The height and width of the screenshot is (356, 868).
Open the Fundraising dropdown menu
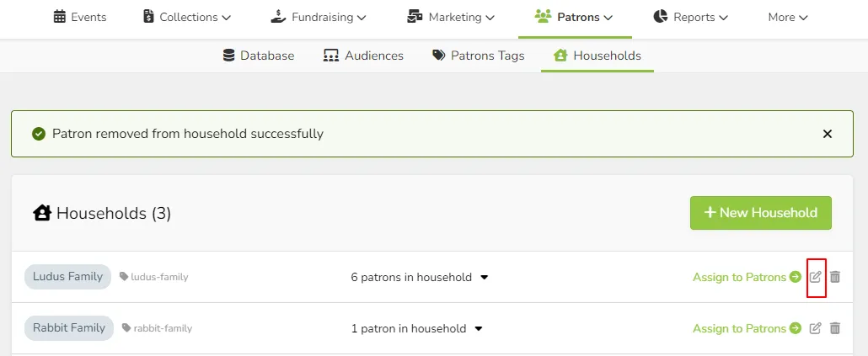pyautogui.click(x=319, y=17)
